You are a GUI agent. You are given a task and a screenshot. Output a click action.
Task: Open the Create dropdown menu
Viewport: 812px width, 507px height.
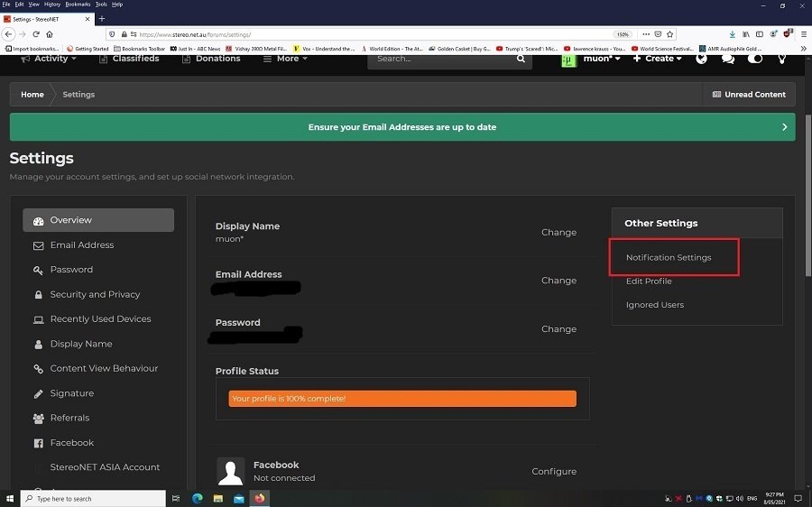658,59
